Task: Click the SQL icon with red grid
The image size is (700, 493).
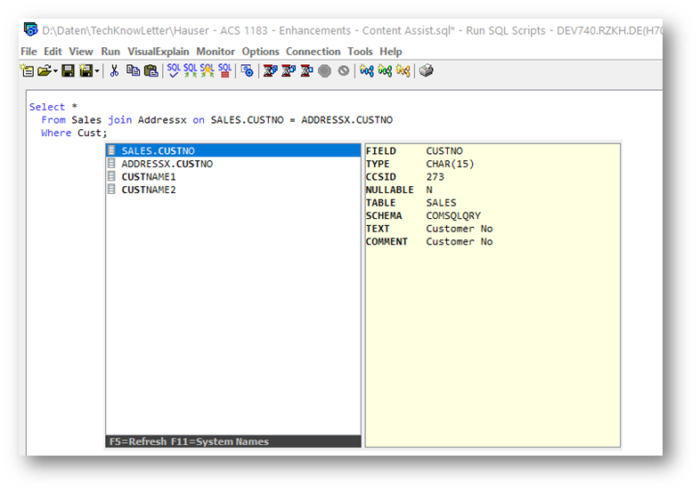Action: click(x=225, y=71)
